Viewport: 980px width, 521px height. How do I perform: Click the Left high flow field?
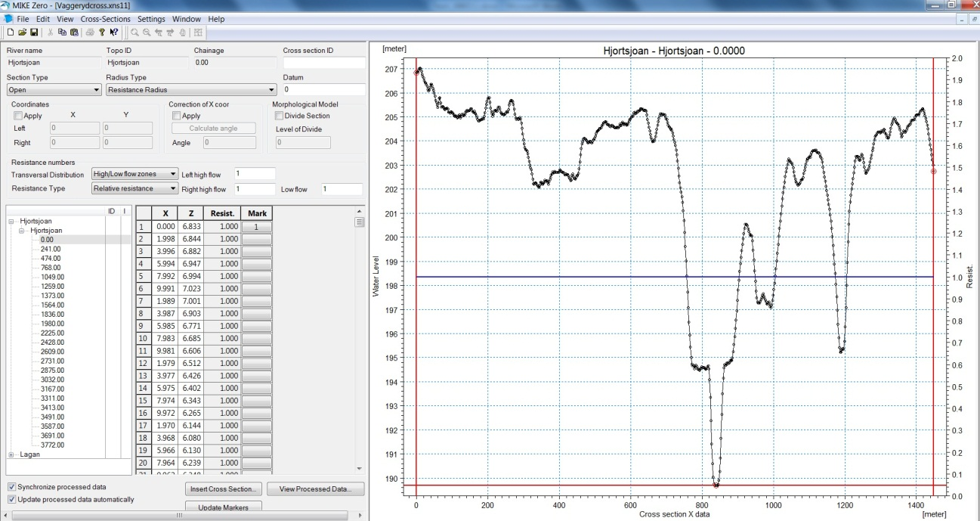(255, 174)
